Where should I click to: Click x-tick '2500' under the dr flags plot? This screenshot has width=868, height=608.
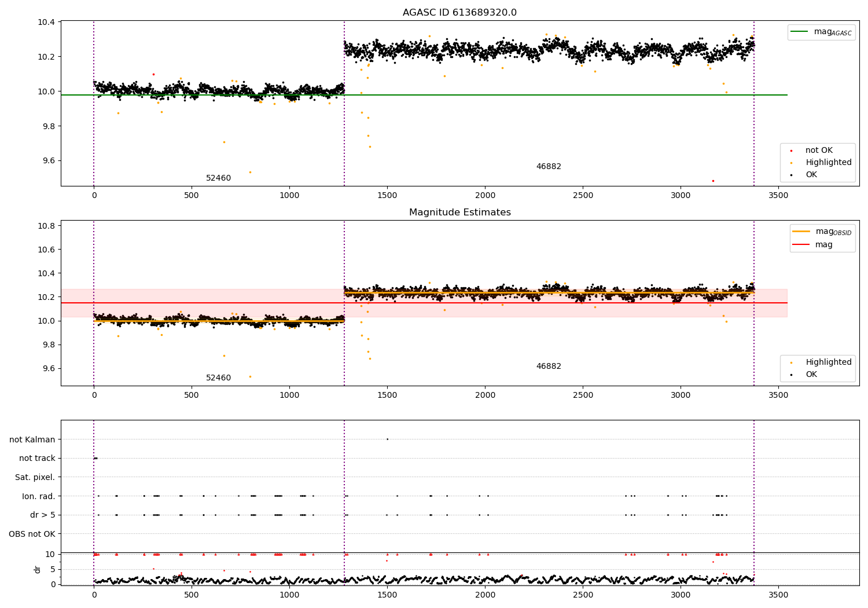point(583,595)
